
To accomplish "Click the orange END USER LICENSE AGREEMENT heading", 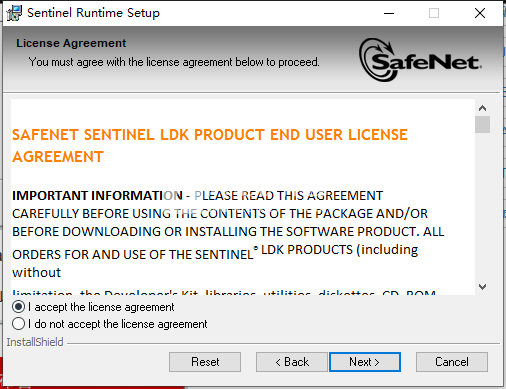I will coord(210,146).
